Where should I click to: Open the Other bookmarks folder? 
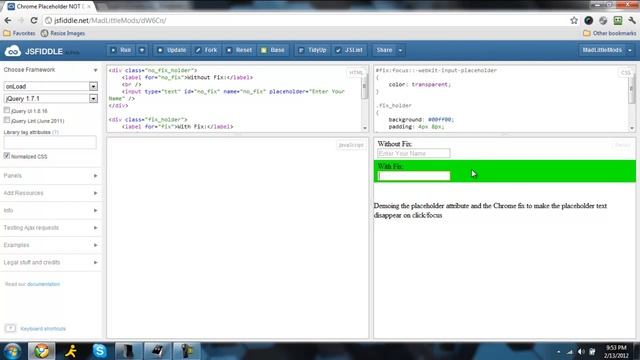[x=609, y=33]
